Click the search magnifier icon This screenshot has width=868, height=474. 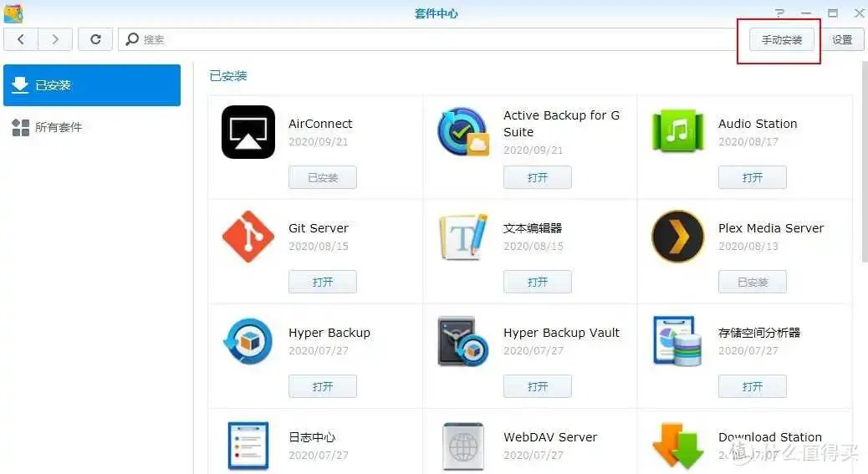[132, 39]
